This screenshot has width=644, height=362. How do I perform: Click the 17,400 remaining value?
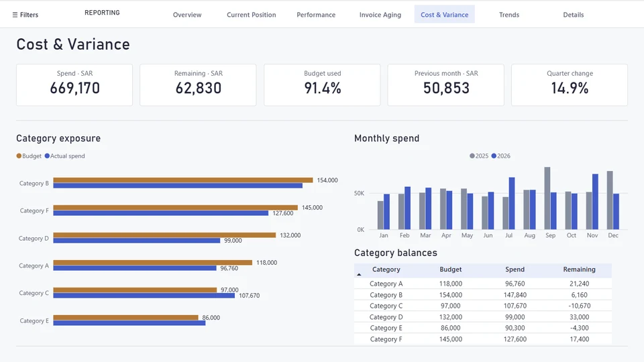[579, 339]
